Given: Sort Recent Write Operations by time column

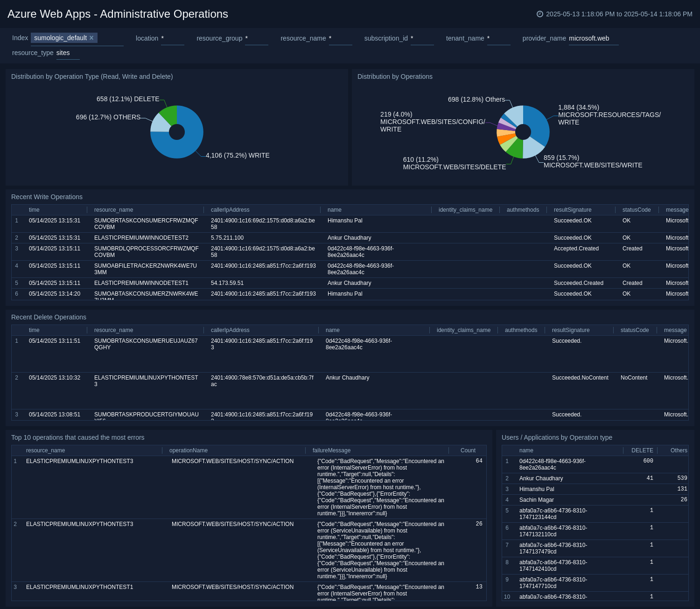Looking at the screenshot, I should pyautogui.click(x=34, y=210).
